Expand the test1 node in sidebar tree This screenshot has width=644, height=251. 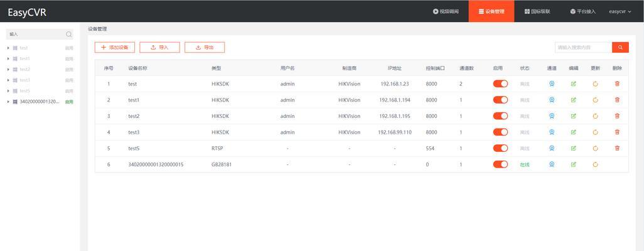pos(8,59)
